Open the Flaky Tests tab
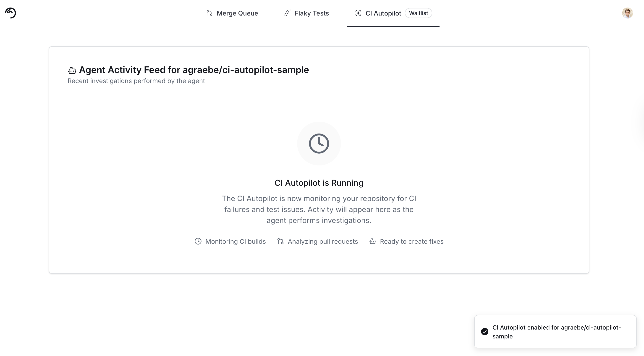This screenshot has width=644, height=356. (x=312, y=13)
